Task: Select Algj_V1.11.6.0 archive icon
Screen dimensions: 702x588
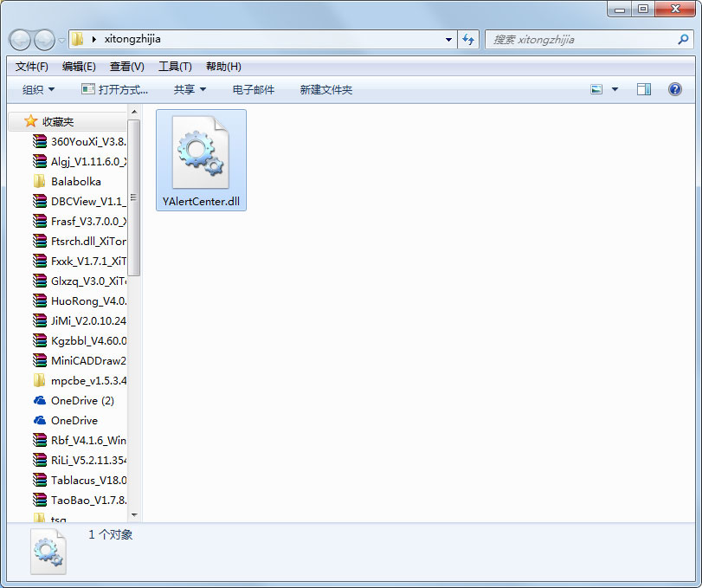Action: click(x=40, y=161)
